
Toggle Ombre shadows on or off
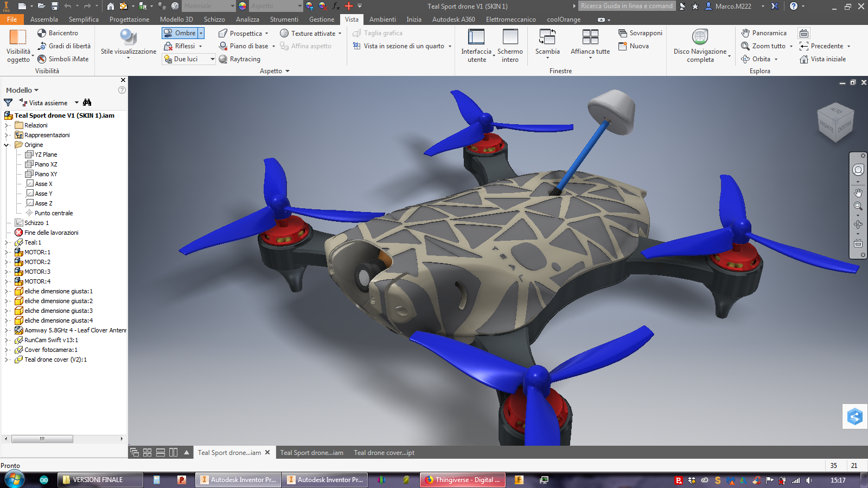(x=179, y=33)
